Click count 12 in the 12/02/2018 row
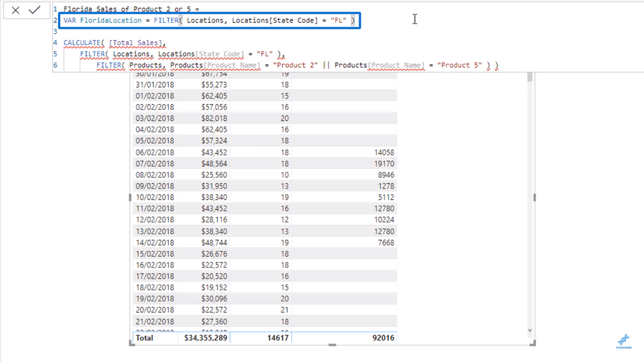 285,220
